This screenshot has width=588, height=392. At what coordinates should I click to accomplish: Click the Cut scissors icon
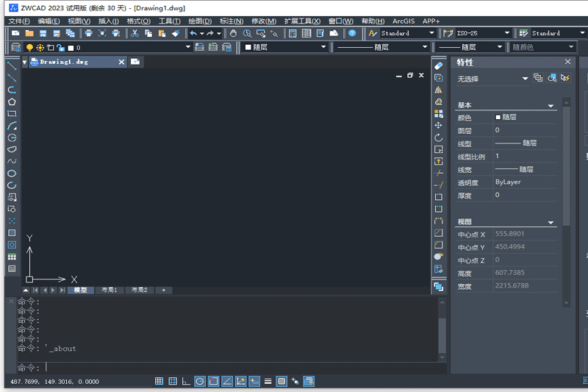(135, 33)
